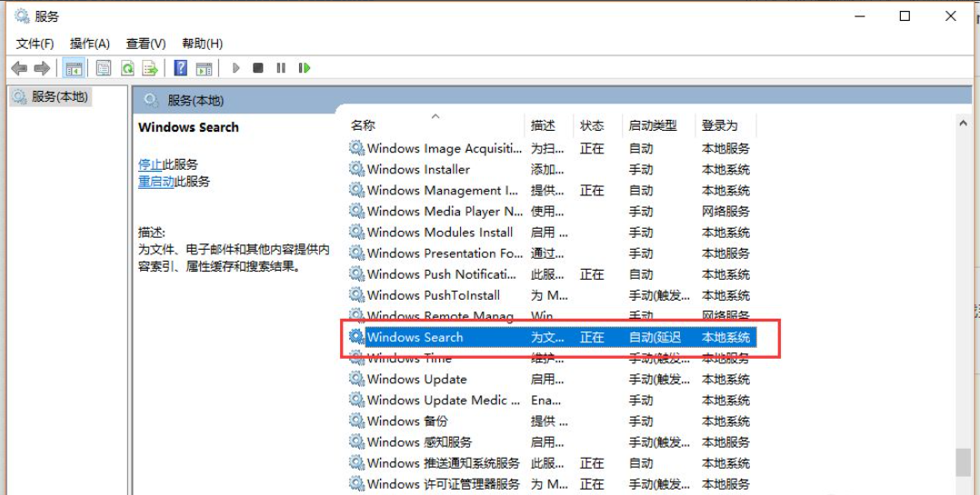Screen dimensions: 980x495
Task: Click the Pause Service toolbar button
Action: click(281, 68)
